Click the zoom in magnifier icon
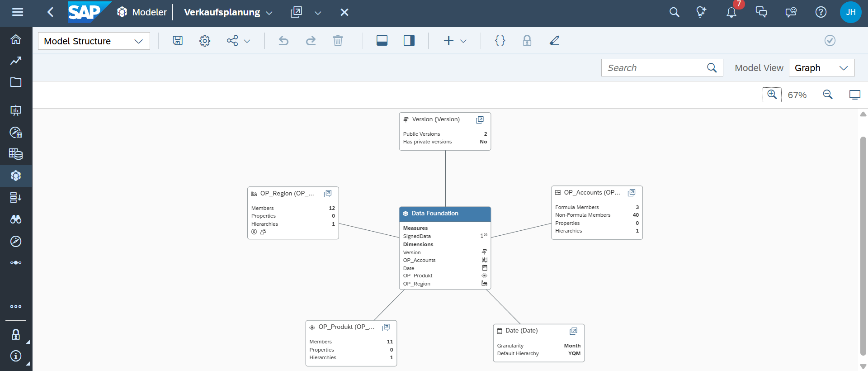The height and width of the screenshot is (371, 868). pos(772,95)
